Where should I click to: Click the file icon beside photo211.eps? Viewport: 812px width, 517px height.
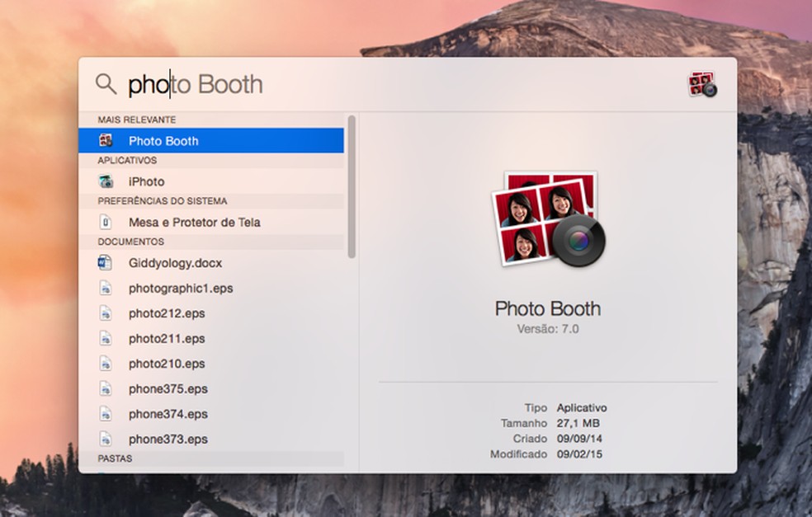tap(106, 338)
